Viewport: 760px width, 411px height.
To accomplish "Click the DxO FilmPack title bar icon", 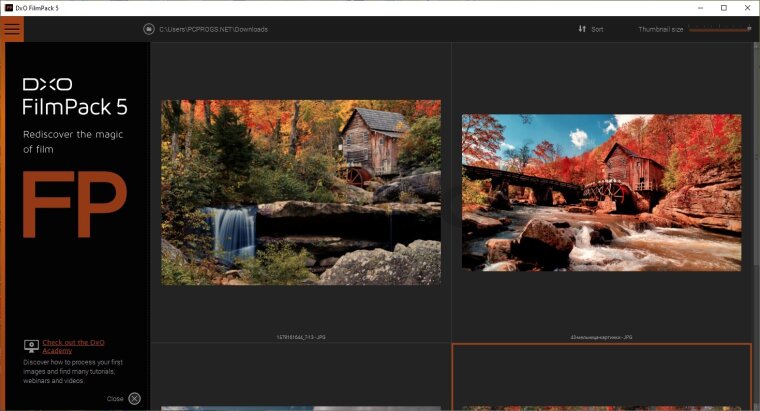I will (9, 8).
